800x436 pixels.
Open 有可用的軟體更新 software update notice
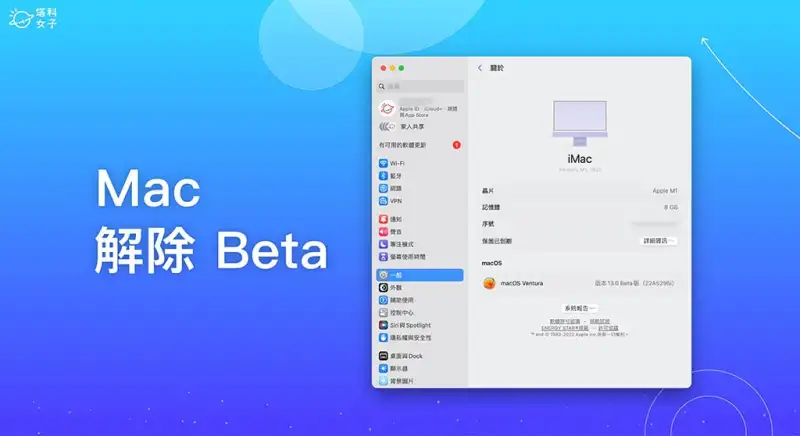coord(419,145)
